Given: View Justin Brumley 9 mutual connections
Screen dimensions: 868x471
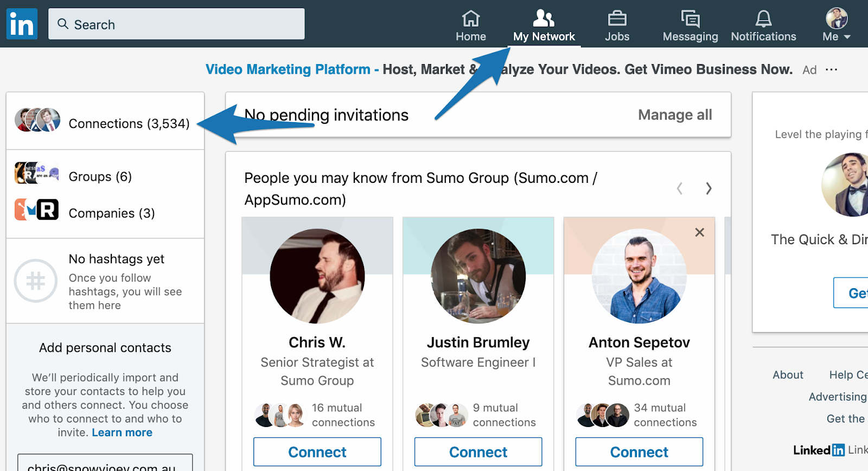Looking at the screenshot, I should [x=504, y=415].
